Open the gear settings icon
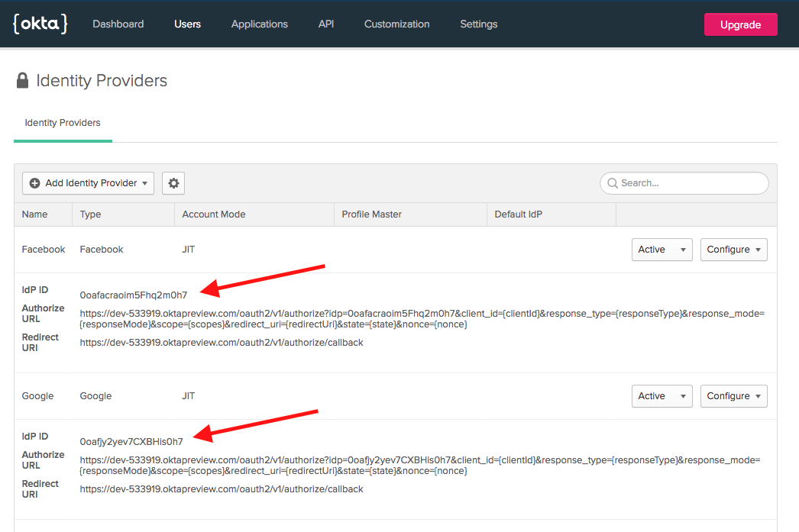799x532 pixels. tap(173, 183)
